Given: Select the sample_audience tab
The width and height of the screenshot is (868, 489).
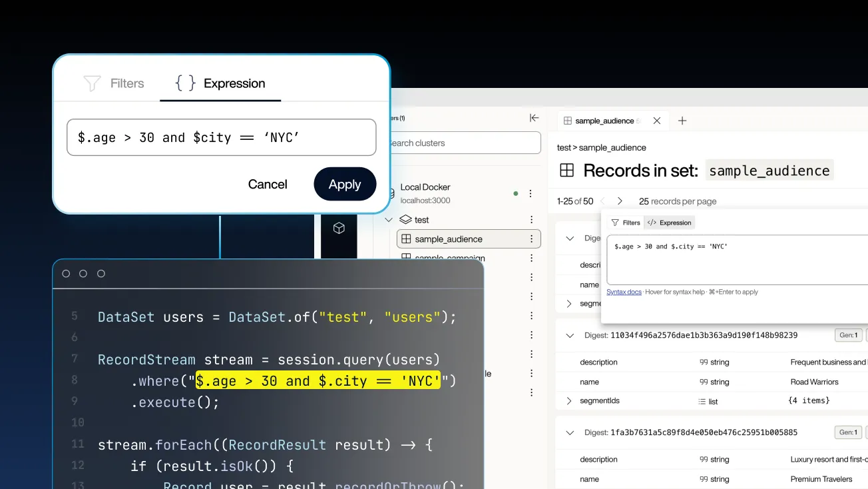Looking at the screenshot, I should point(606,121).
